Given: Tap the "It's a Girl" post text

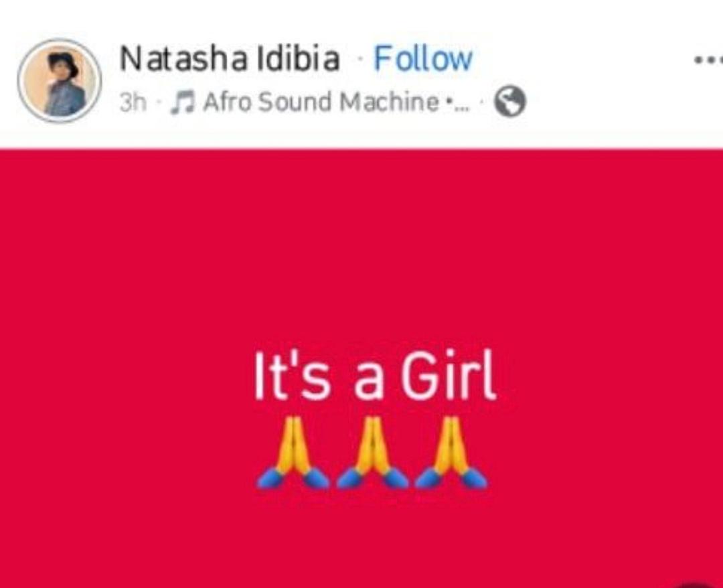Looking at the screenshot, I should [x=376, y=376].
